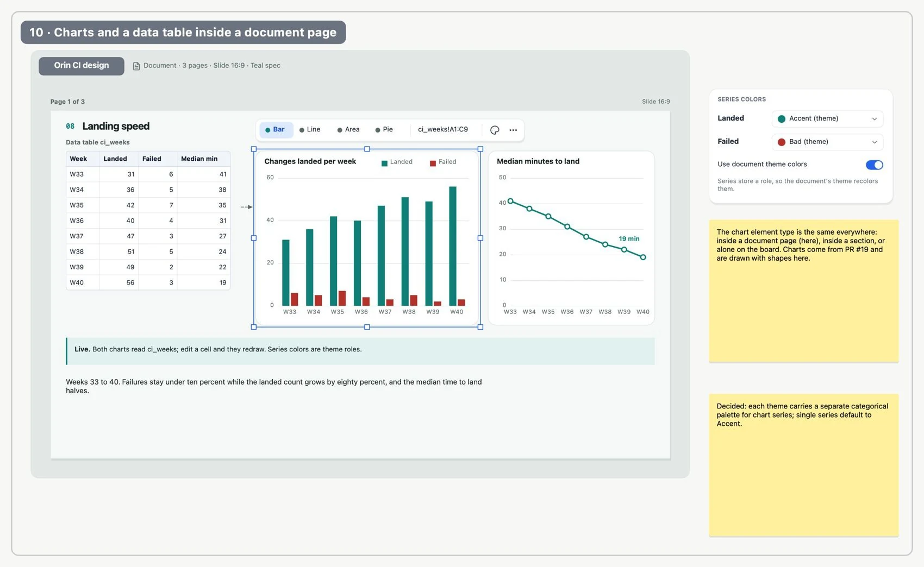The width and height of the screenshot is (924, 567).
Task: Click the Weeks 33 to 40 summary paragraph
Action: pyautogui.click(x=274, y=387)
